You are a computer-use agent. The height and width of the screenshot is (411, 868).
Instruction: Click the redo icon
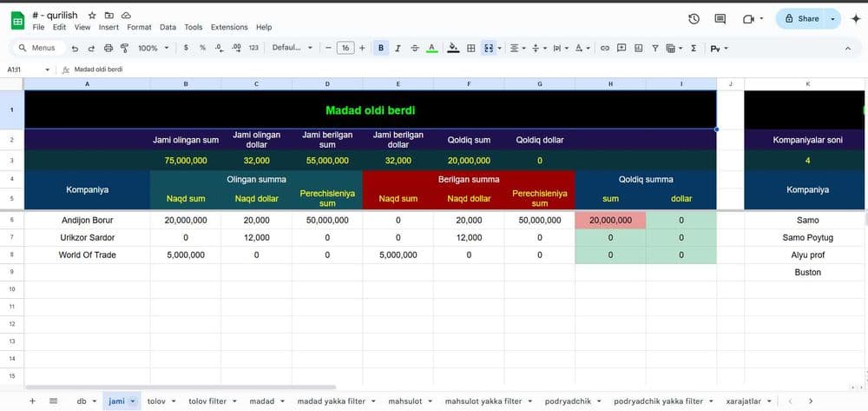(x=91, y=48)
